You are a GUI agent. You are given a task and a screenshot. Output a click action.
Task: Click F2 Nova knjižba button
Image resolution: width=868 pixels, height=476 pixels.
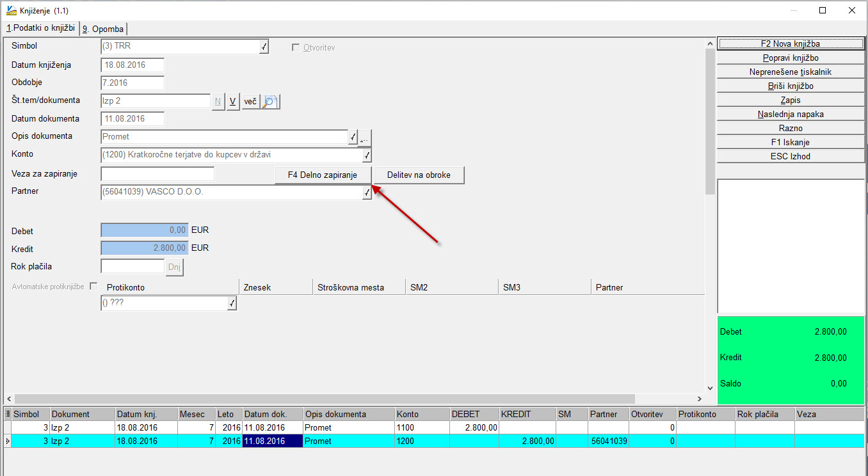[x=791, y=44]
